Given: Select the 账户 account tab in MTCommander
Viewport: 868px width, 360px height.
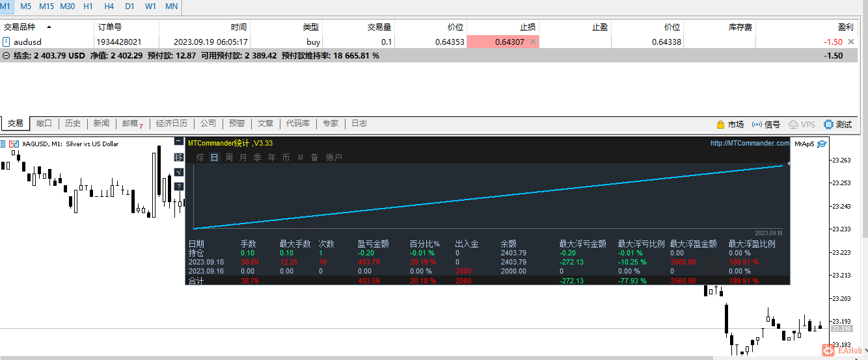Looking at the screenshot, I should click(x=334, y=157).
